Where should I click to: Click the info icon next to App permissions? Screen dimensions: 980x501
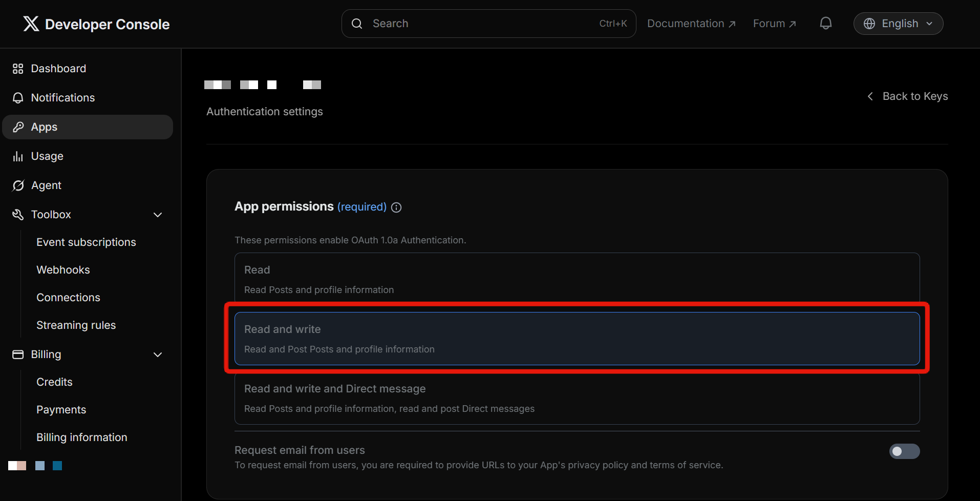click(396, 207)
